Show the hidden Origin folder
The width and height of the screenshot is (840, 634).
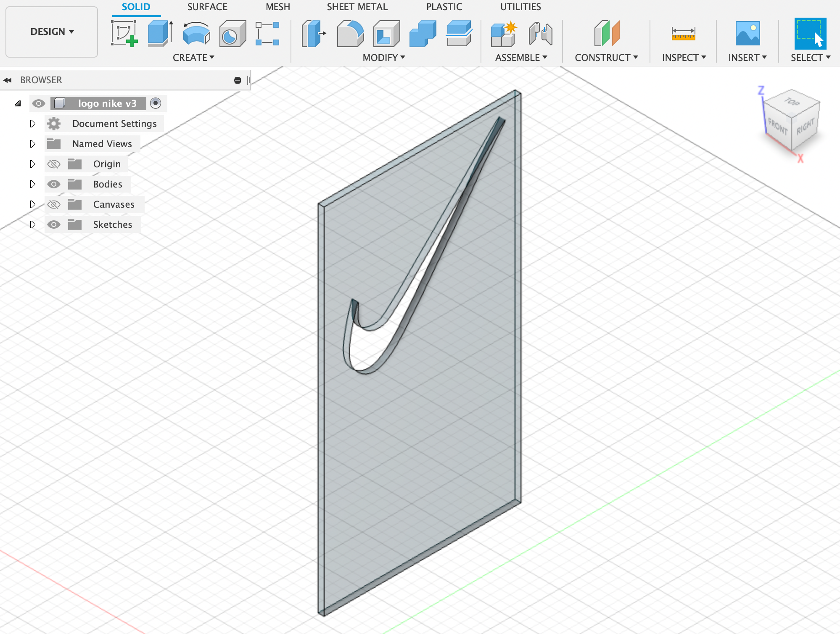[54, 164]
